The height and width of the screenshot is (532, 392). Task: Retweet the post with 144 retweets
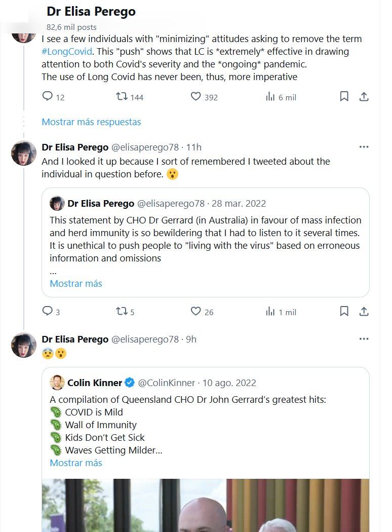pyautogui.click(x=122, y=96)
